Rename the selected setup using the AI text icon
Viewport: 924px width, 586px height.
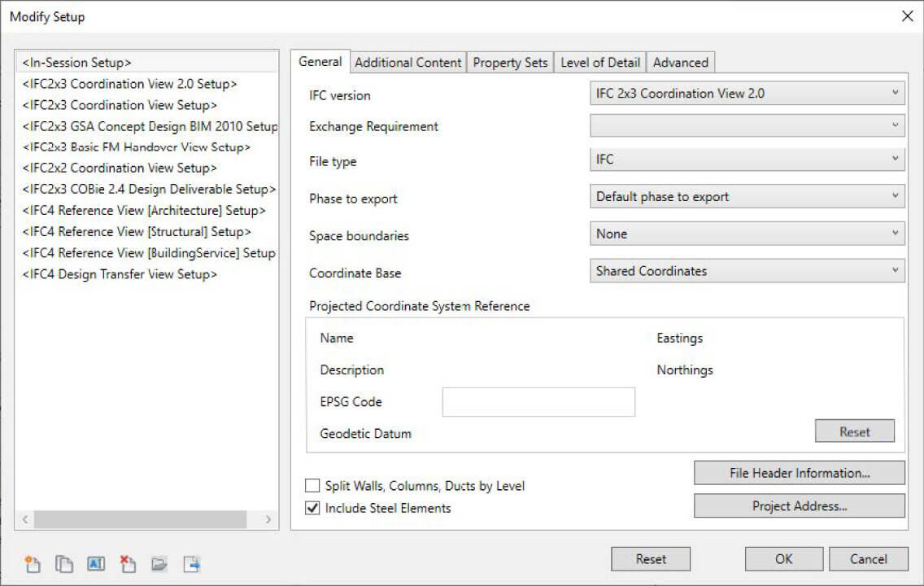click(x=96, y=564)
